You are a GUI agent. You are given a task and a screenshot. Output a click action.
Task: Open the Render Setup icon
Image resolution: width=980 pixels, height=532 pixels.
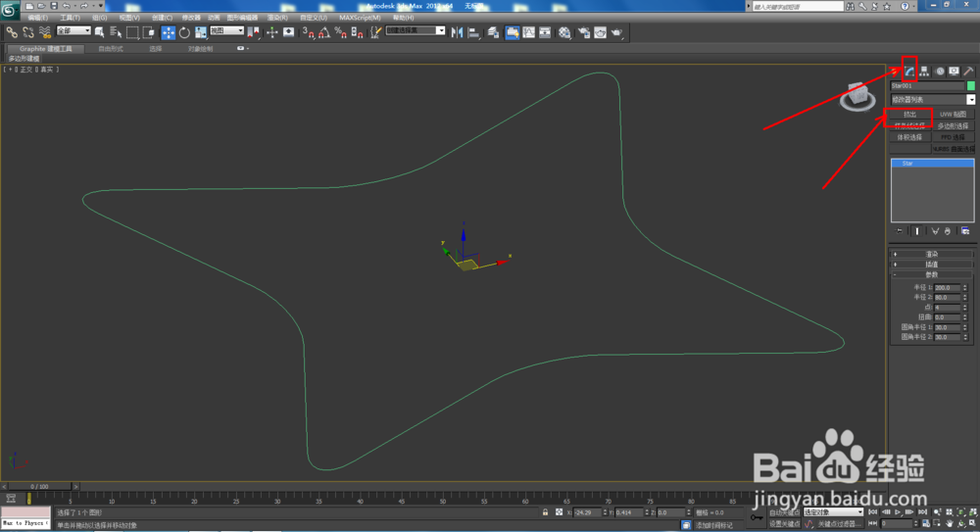tap(584, 32)
